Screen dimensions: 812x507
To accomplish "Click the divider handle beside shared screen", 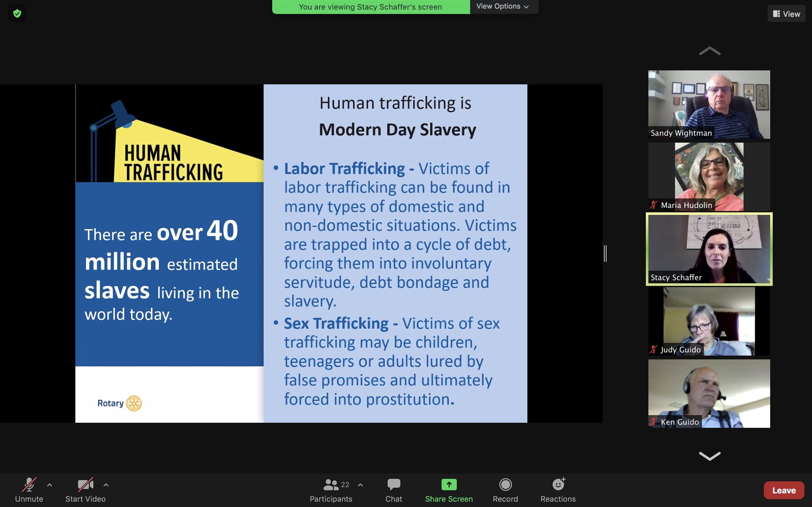I will [605, 253].
